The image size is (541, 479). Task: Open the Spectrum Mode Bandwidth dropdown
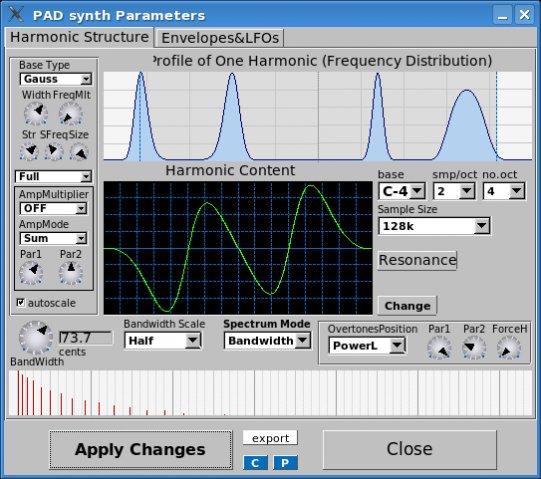click(267, 341)
